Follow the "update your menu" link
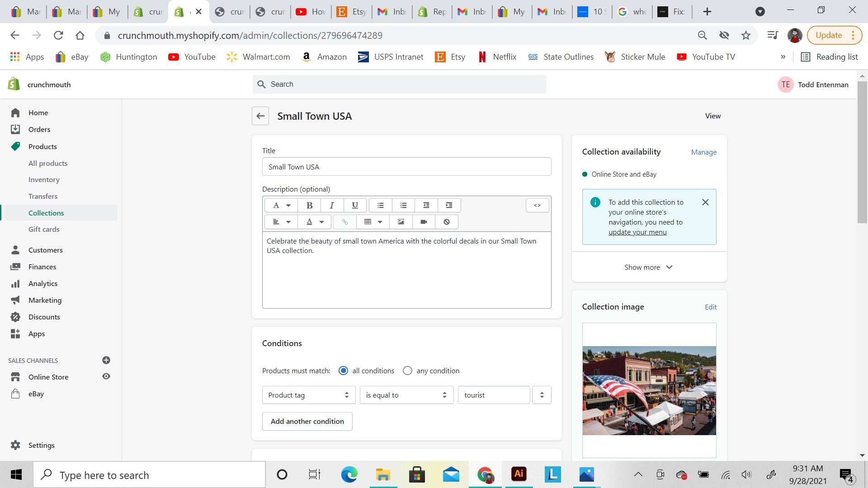868x488 pixels. click(x=637, y=232)
